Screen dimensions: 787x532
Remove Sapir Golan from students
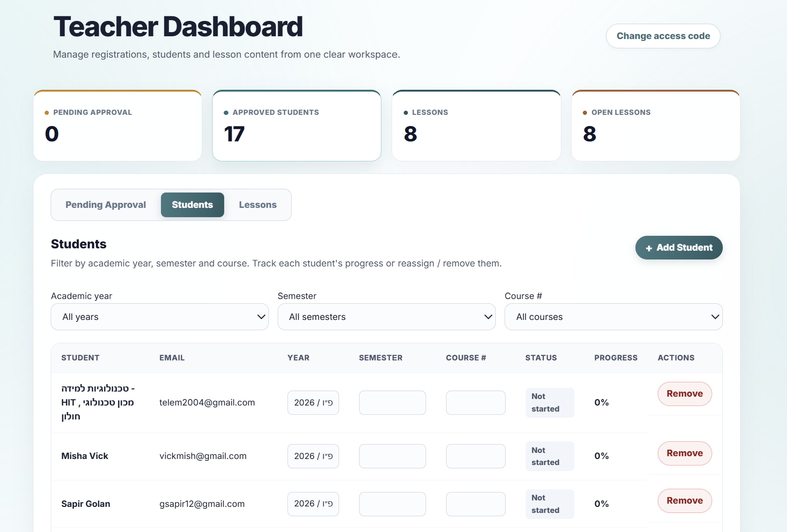coord(685,501)
